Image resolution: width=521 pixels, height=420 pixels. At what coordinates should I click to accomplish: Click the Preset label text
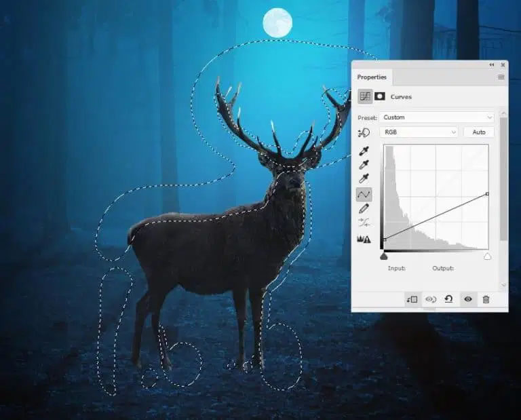coord(367,118)
